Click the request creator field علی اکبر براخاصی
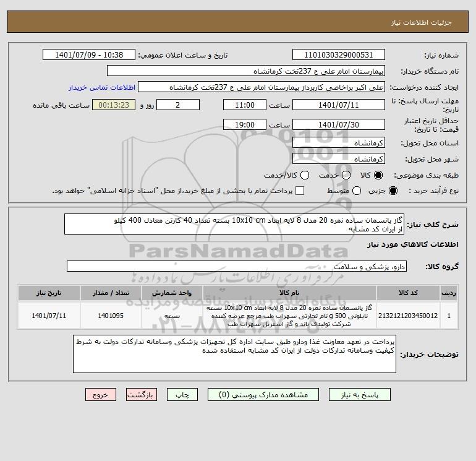The height and width of the screenshot is (461, 476). point(261,87)
